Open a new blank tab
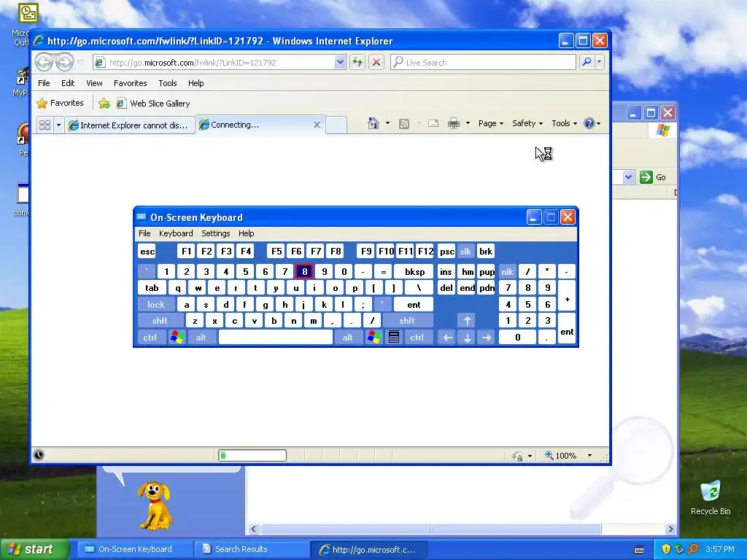 coord(336,125)
